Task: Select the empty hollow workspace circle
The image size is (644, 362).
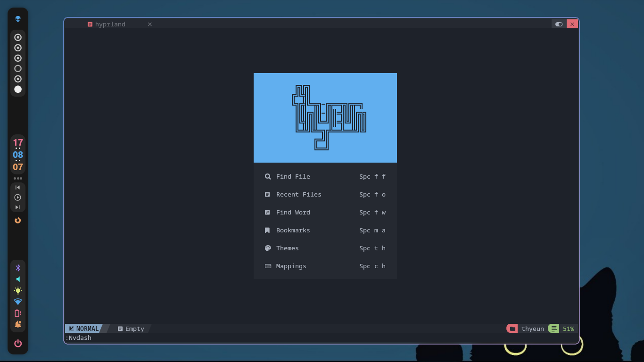Action: coord(18,68)
